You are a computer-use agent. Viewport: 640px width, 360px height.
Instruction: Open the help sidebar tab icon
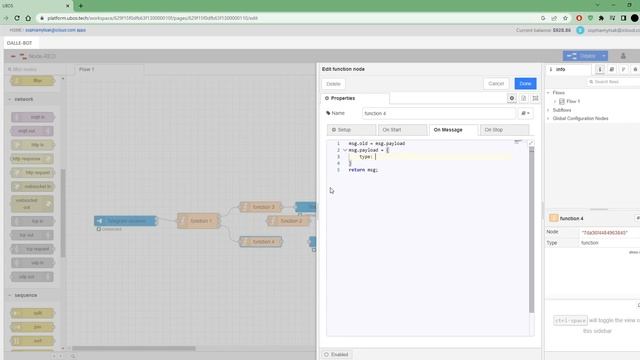[611, 69]
